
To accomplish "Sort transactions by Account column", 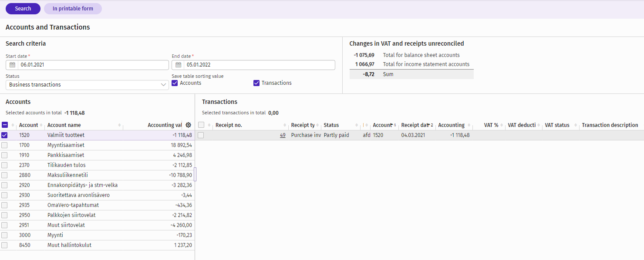I will (393, 125).
